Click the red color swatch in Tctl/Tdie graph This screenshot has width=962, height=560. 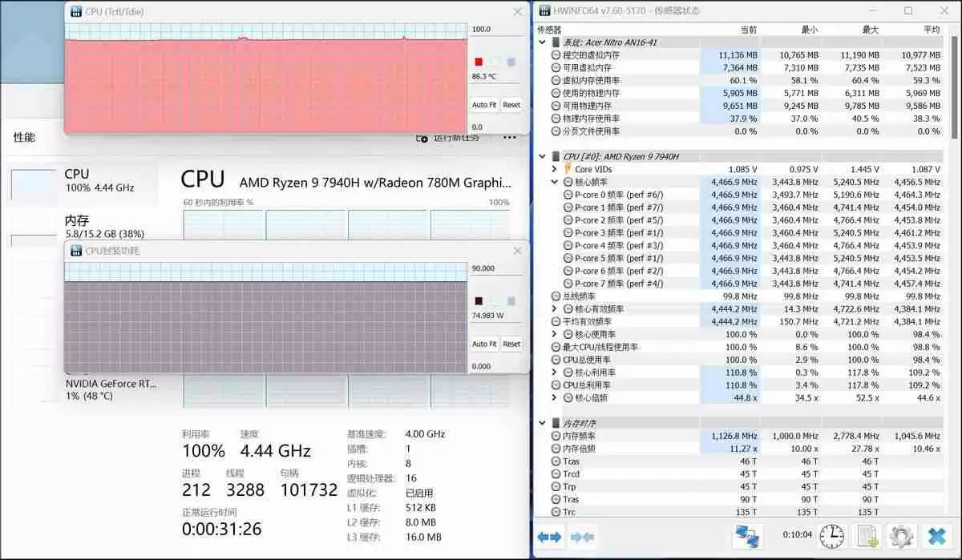click(x=479, y=62)
